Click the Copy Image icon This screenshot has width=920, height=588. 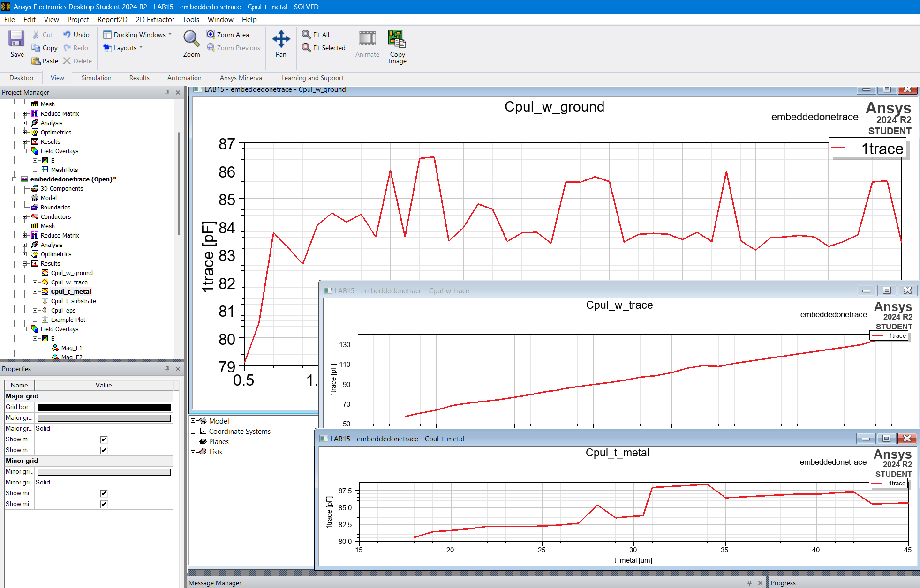tap(397, 40)
